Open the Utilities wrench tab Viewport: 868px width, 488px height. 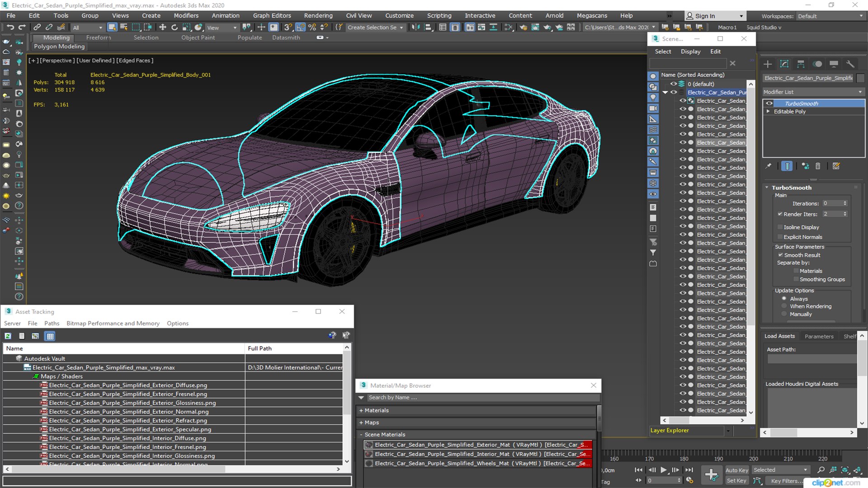click(850, 64)
